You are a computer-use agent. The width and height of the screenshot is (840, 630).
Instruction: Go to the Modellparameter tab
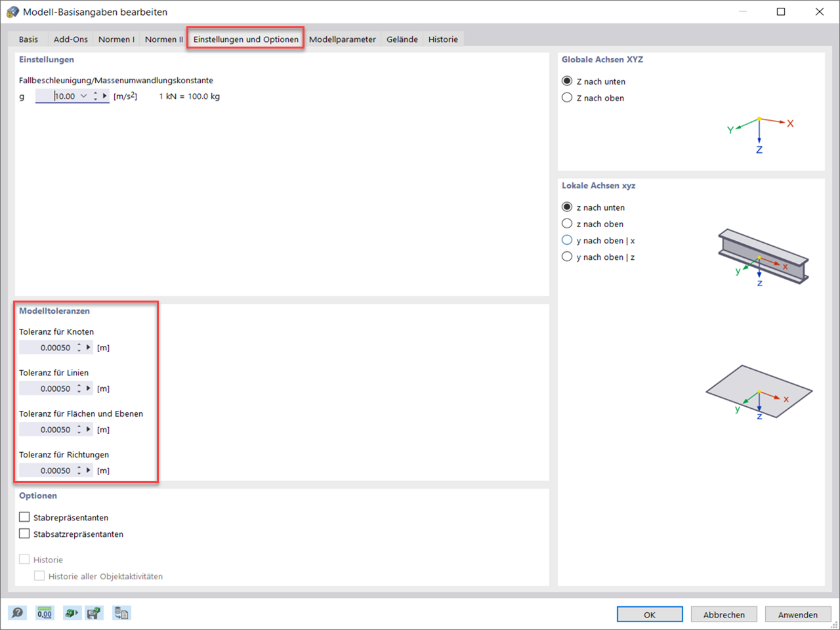342,39
